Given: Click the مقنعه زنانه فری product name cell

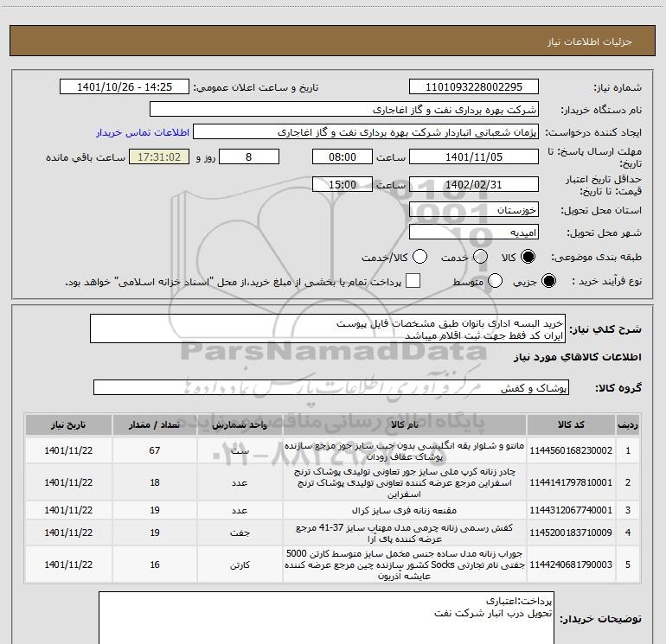Looking at the screenshot, I should [x=405, y=510].
